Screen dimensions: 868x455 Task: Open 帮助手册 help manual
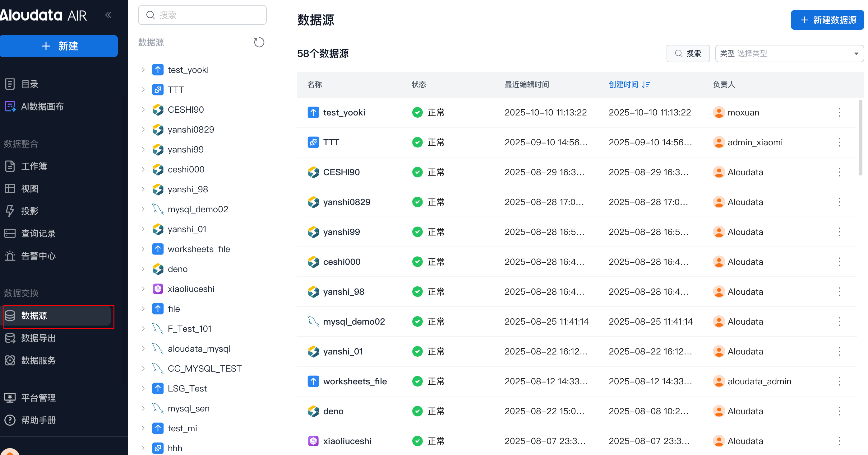click(x=38, y=420)
